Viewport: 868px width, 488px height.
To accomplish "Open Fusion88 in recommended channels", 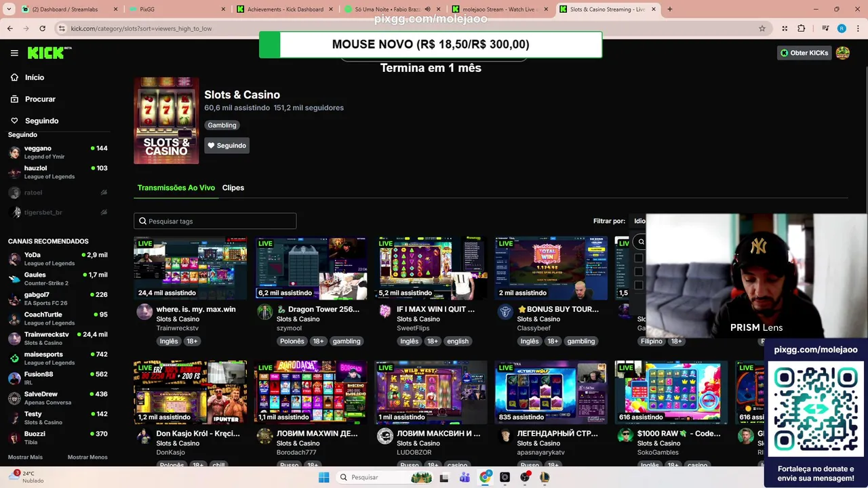I will tap(58, 378).
